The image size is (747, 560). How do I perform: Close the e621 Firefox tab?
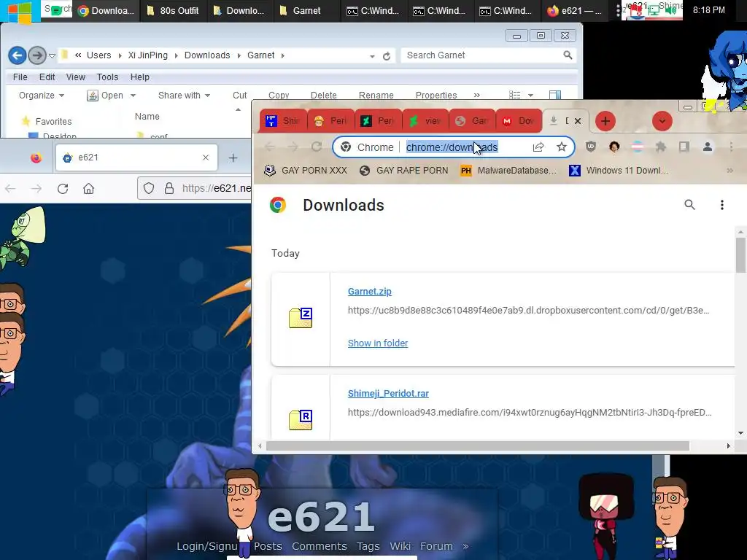(206, 157)
